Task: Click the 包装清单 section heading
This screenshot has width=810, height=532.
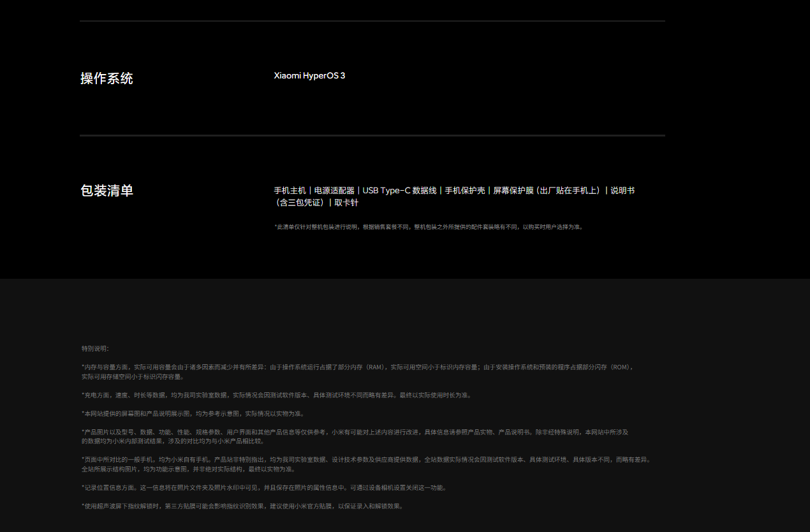Action: 107,191
